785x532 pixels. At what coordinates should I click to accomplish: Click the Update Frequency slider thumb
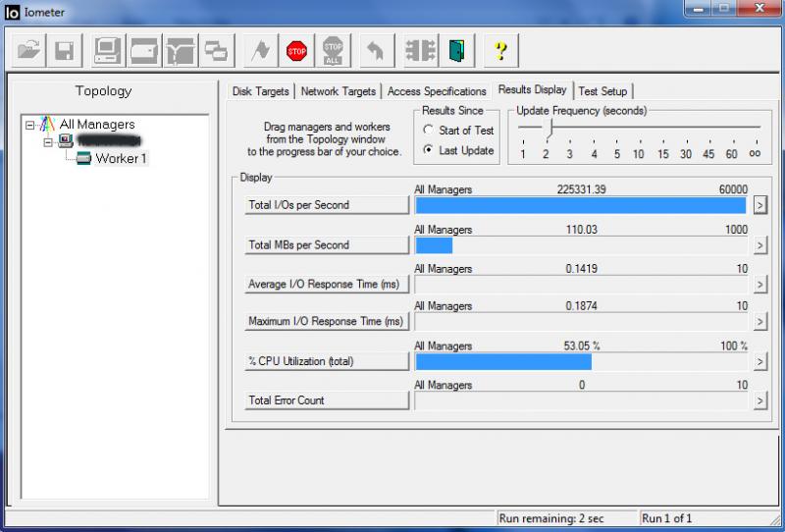coord(549,129)
